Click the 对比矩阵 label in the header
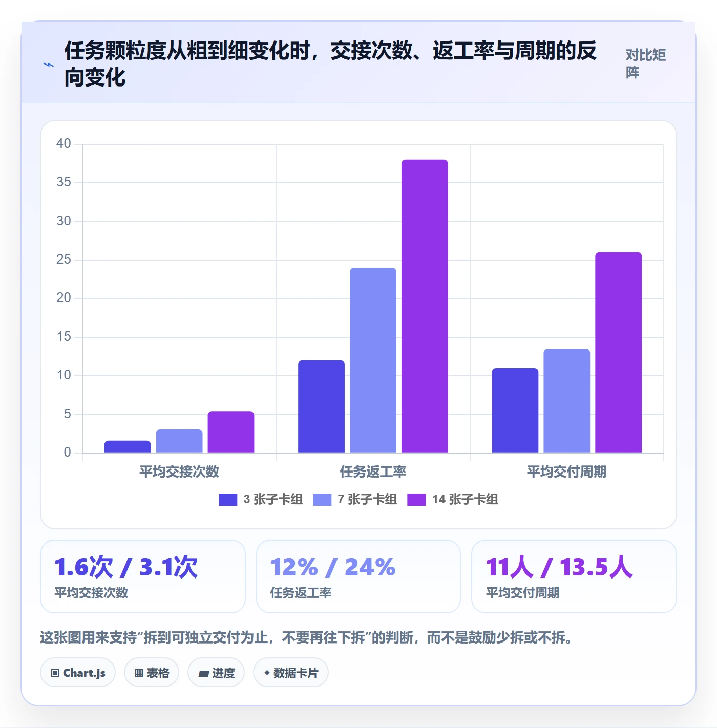Image resolution: width=717 pixels, height=728 pixels. [645, 63]
